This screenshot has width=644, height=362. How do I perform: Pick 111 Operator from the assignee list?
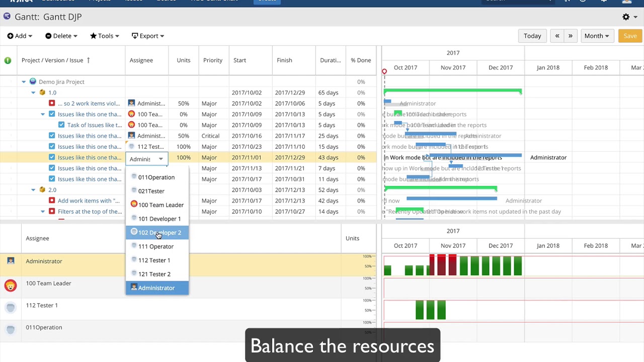[x=157, y=246]
